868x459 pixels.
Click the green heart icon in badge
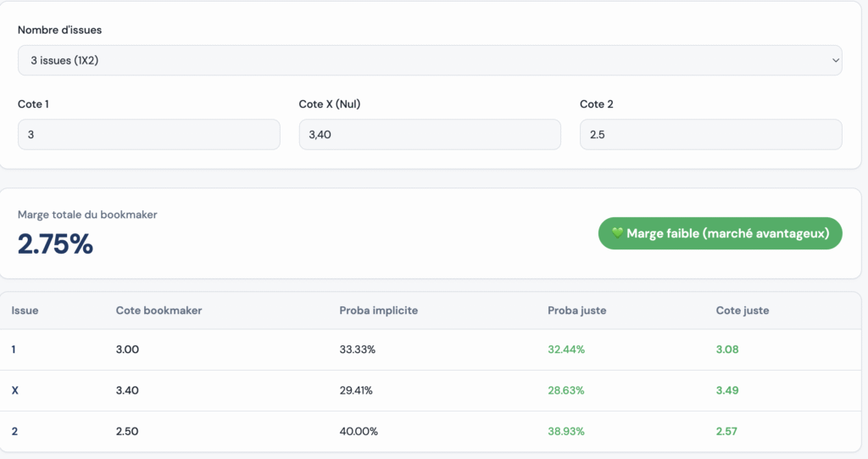click(x=617, y=233)
